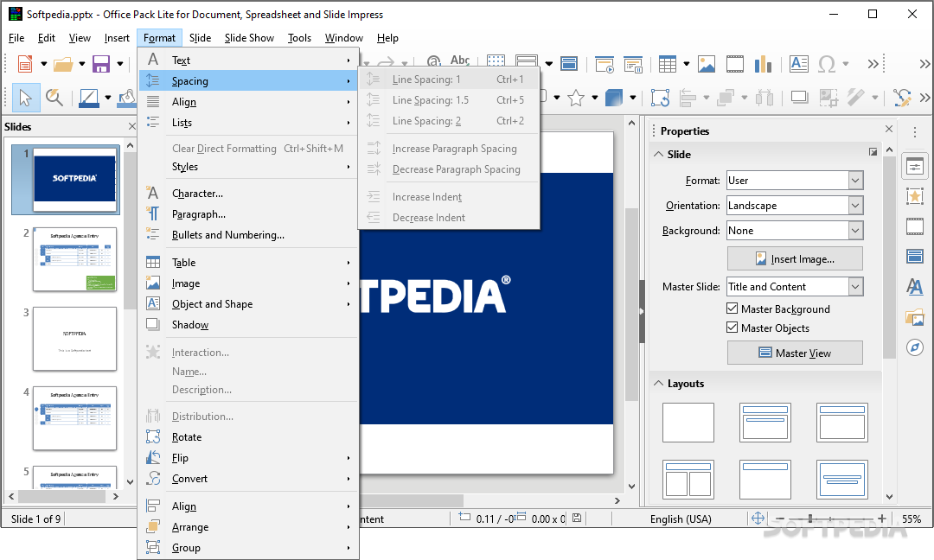Select Paragraph... from Format menu

point(249,214)
